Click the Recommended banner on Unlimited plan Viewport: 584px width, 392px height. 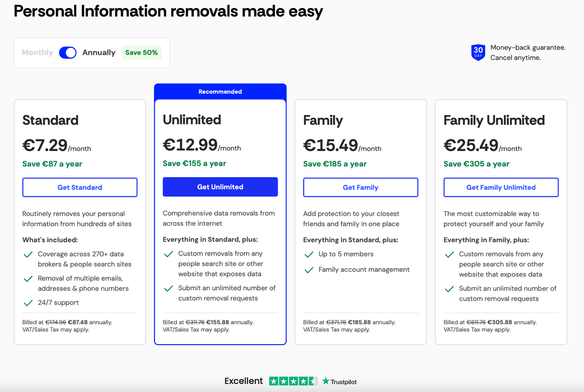click(x=220, y=92)
